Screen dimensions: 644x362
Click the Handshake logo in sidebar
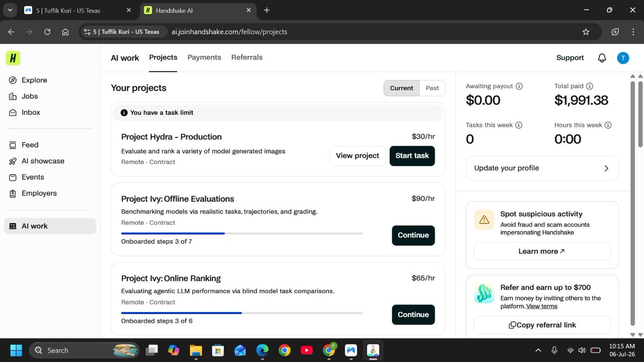(x=13, y=58)
